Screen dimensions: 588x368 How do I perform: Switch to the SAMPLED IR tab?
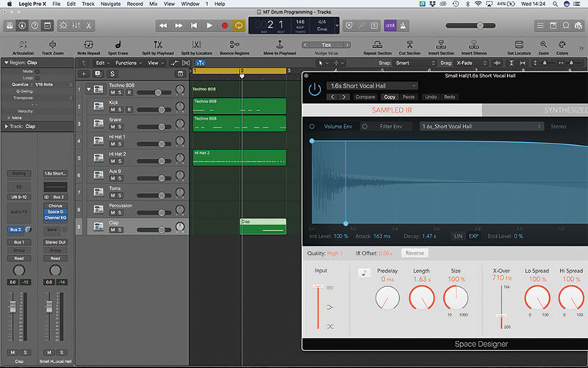point(392,110)
